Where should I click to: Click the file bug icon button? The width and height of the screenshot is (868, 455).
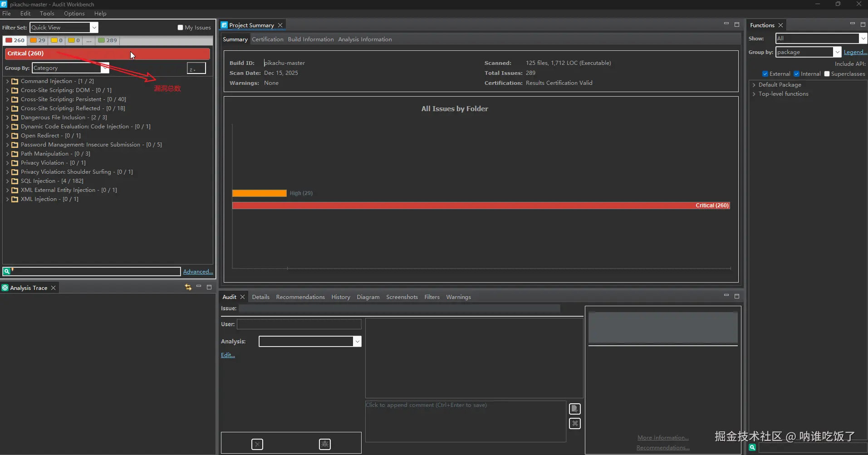[325, 444]
